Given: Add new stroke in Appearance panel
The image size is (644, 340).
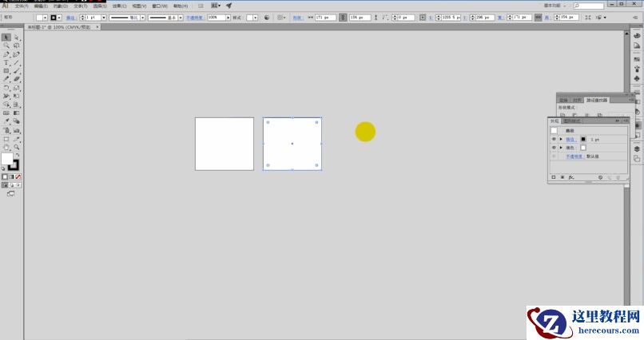Looking at the screenshot, I should click(554, 177).
